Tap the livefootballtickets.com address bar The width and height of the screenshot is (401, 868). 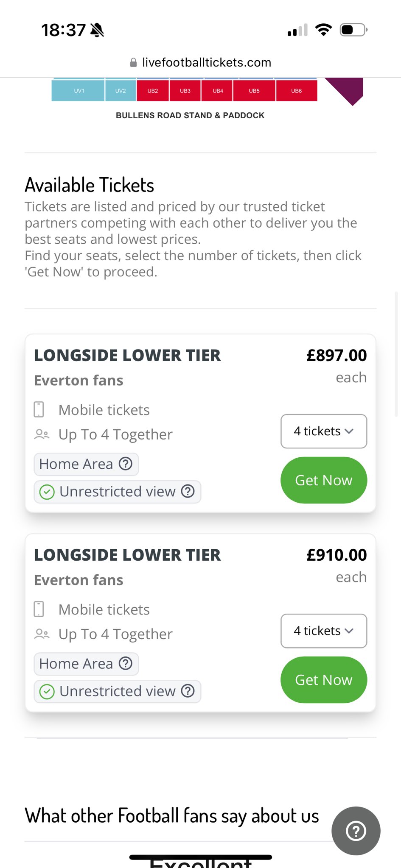(x=200, y=63)
